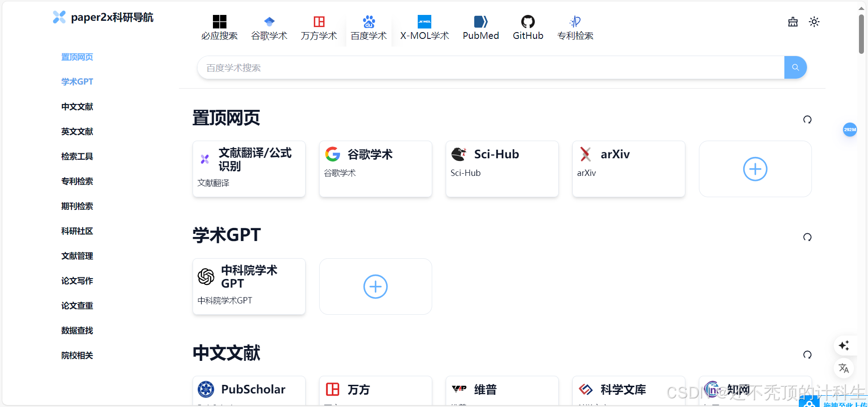Click the cleanup broom icon at top right

(x=793, y=22)
